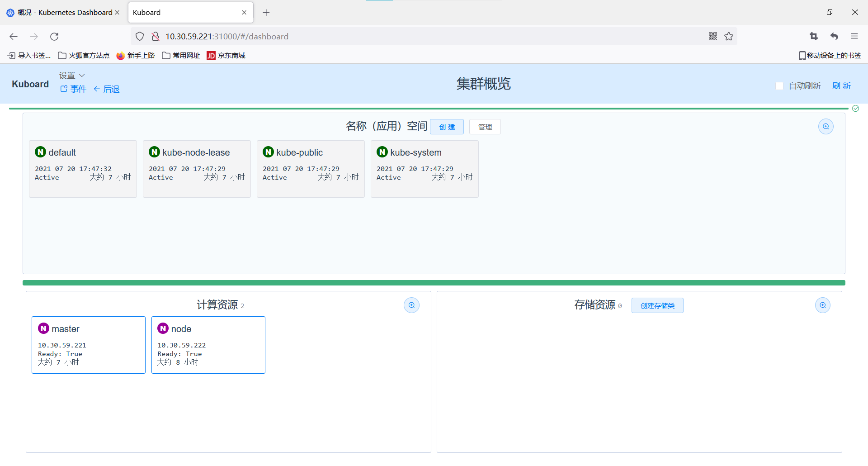This screenshot has width=868, height=466.
Task: Click the N icon of default namespace
Action: [x=41, y=152]
